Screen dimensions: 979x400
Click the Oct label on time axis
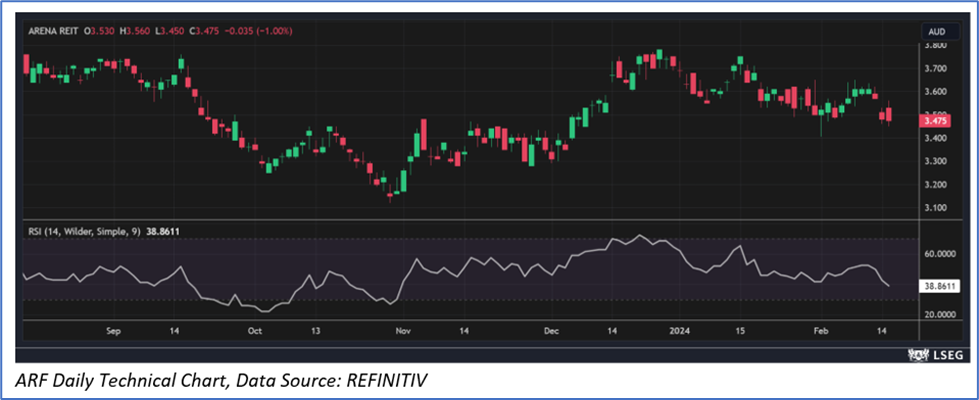click(255, 329)
